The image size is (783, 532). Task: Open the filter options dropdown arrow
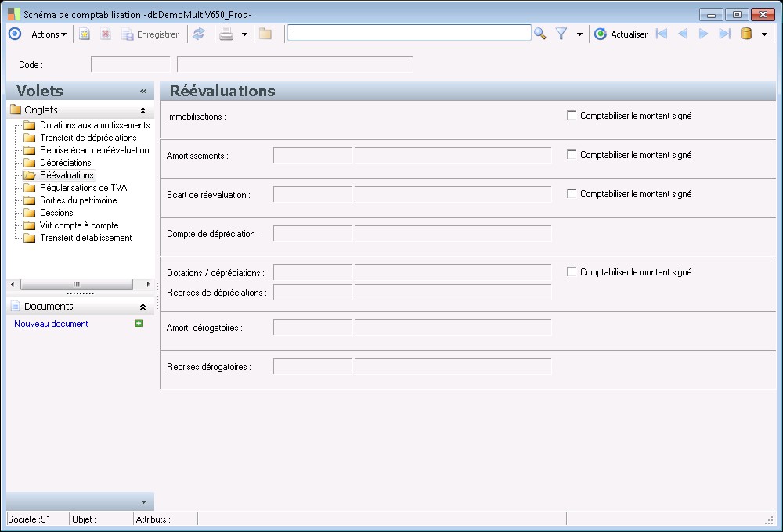[579, 34]
